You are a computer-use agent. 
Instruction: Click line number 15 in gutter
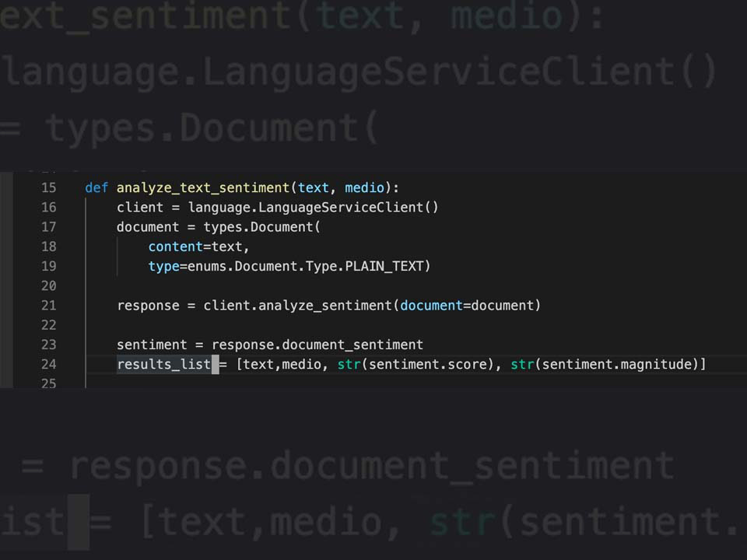coord(48,187)
